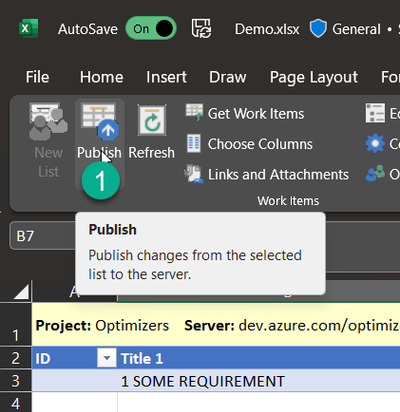Click the blue gear configure icon

pos(375,144)
